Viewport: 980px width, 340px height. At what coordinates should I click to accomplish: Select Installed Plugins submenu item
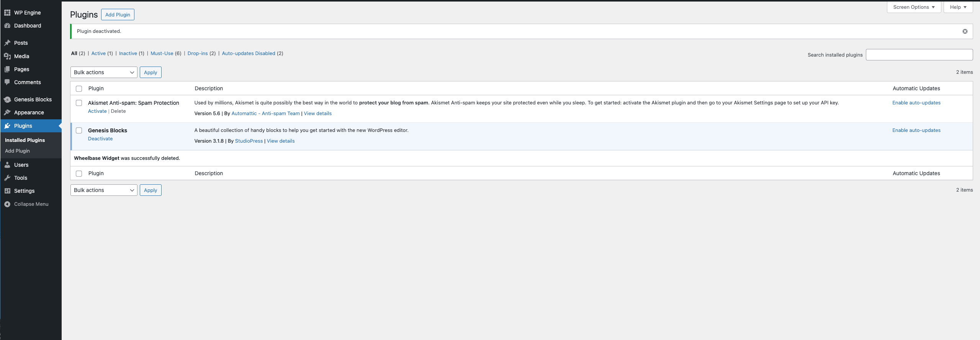pyautogui.click(x=25, y=140)
